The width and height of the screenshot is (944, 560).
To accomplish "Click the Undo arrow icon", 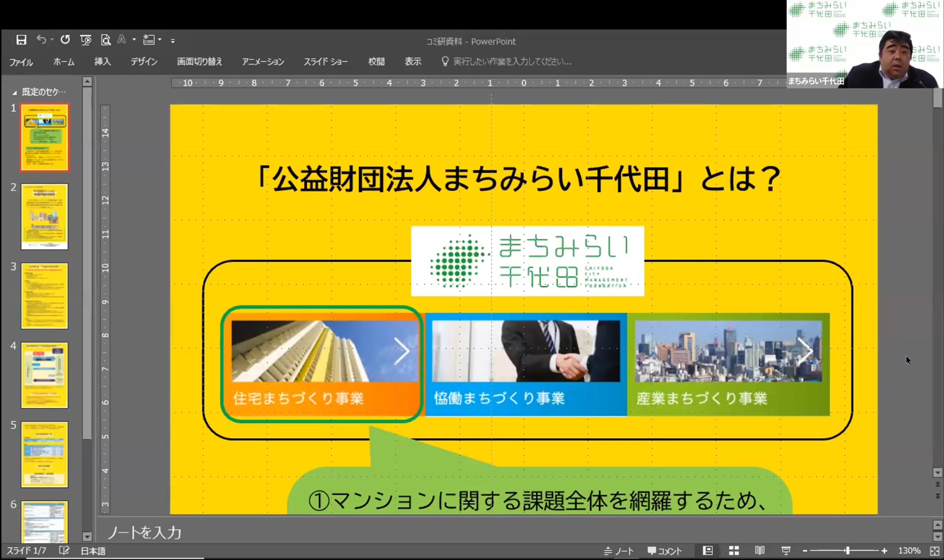I will tap(41, 39).
